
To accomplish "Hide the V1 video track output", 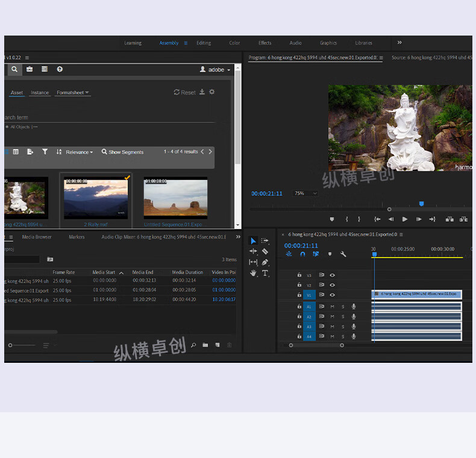I will [332, 295].
